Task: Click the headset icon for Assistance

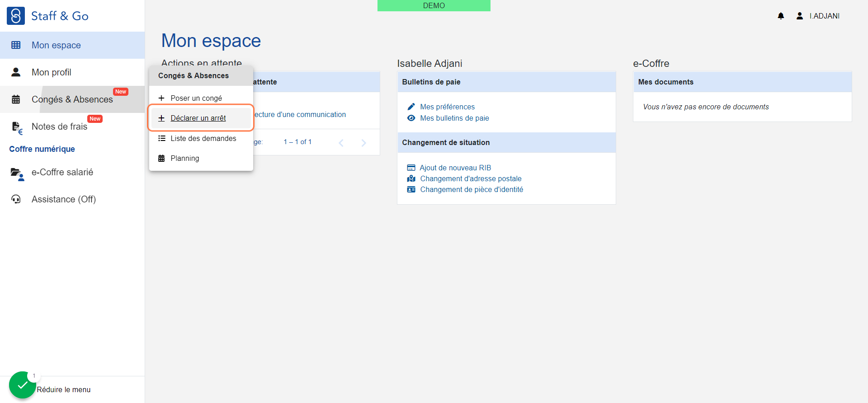Action: pyautogui.click(x=16, y=199)
